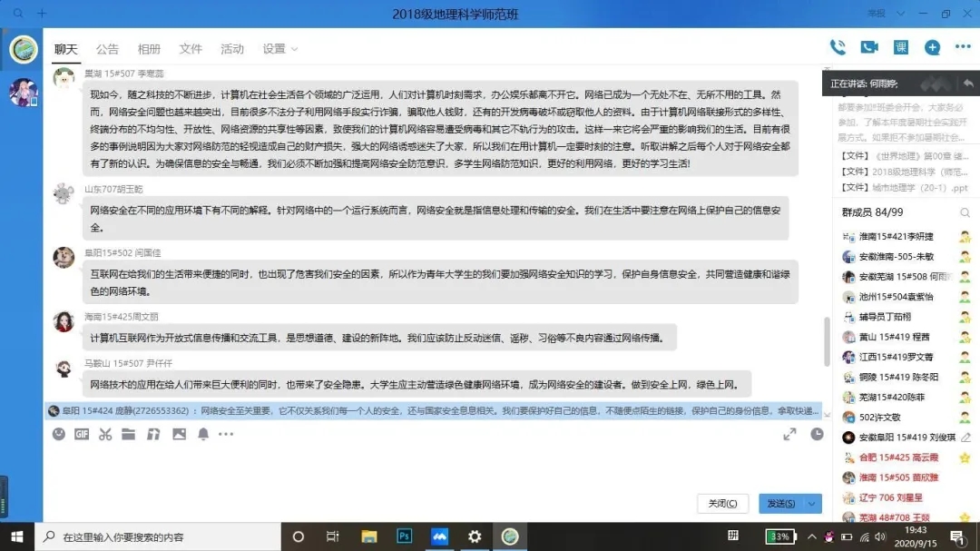Select the scissors screenshot tool
This screenshot has height=551, width=980.
[105, 434]
